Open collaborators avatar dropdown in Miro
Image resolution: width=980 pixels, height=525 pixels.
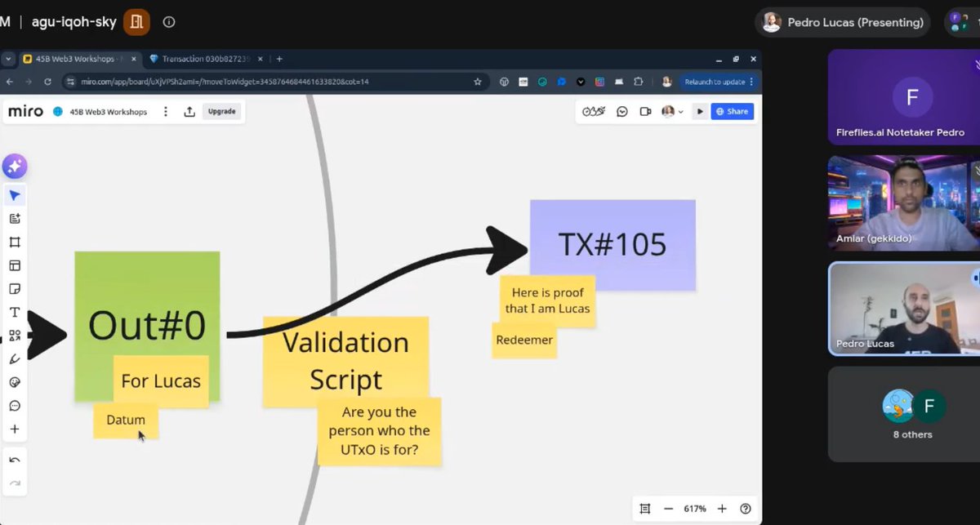[672, 112]
